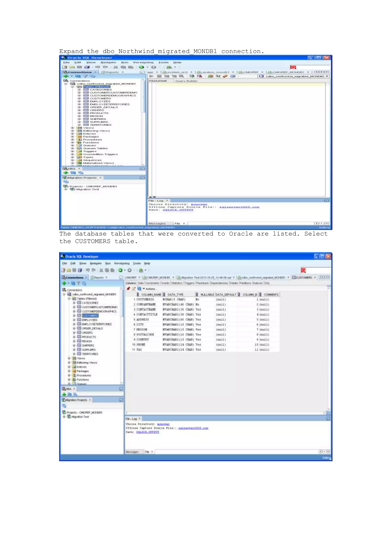Click Clear eraser icon in upper worksheet toolbar
Viewport: 392px width, 555px height.
(225, 76)
